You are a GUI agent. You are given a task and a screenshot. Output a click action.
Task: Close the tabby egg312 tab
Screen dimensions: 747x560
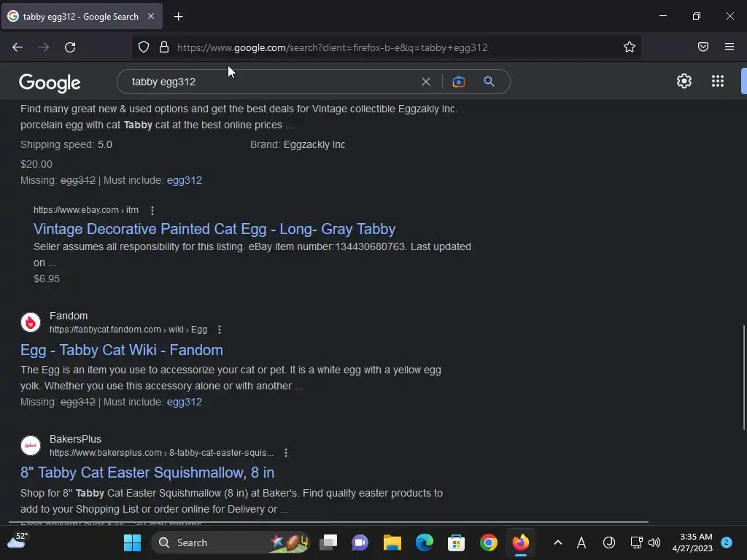(x=151, y=16)
